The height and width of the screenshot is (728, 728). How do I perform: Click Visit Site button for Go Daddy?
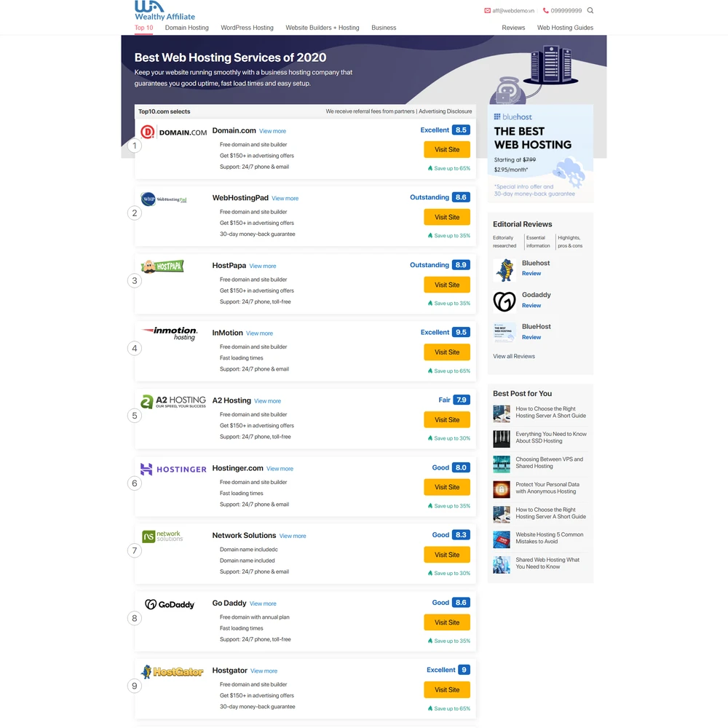[x=447, y=622]
